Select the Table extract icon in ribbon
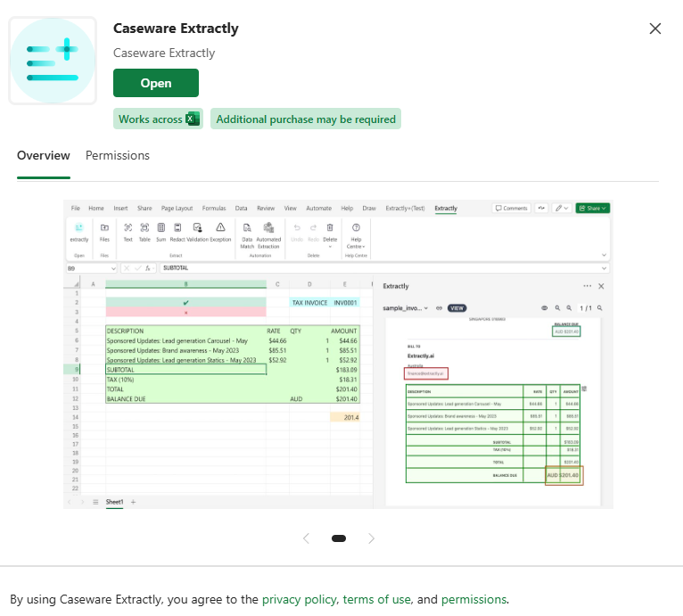Screen dimensions: 683x616 (x=144, y=228)
